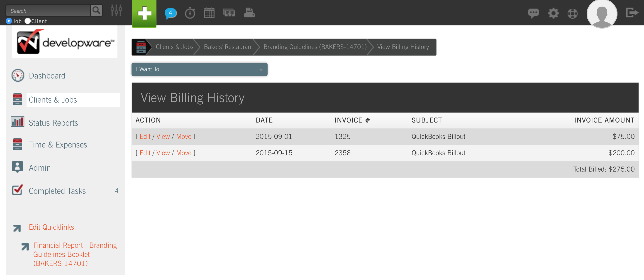Expand the I Want To dropdown
Viewport: 644px width, 280px height.
pos(199,69)
